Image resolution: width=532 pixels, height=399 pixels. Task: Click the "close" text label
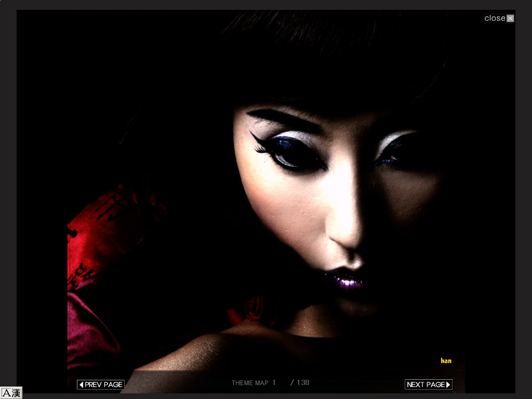[495, 18]
